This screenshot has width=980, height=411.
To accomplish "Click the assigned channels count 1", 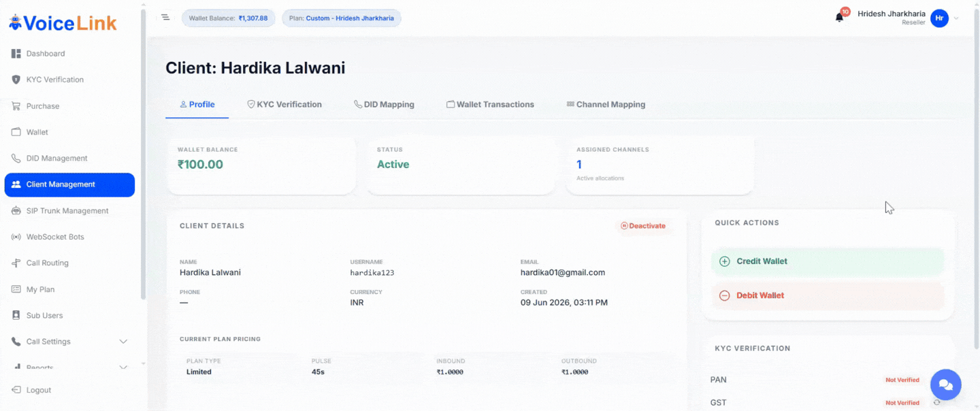I will 579,165.
